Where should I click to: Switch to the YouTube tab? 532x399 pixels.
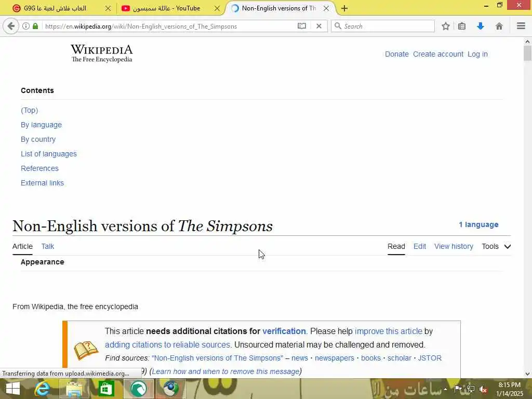166,8
